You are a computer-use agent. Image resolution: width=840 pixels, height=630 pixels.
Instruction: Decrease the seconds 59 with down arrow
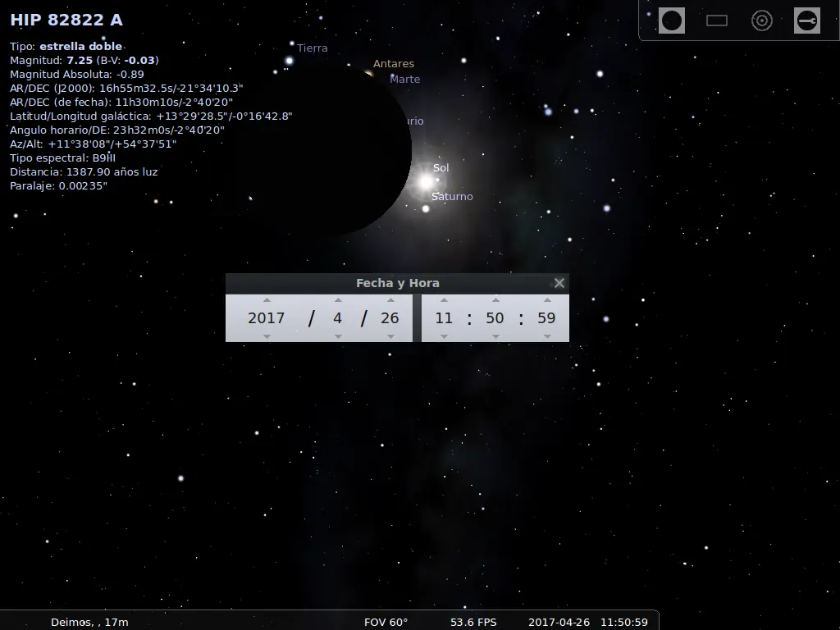(547, 336)
